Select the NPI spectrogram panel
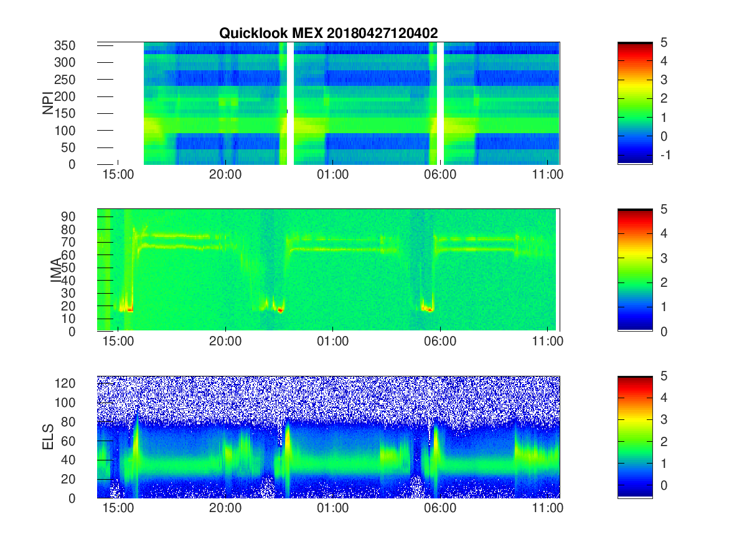 328,103
